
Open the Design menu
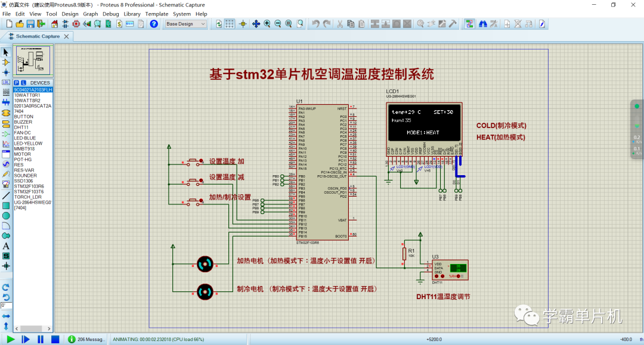(x=70, y=14)
